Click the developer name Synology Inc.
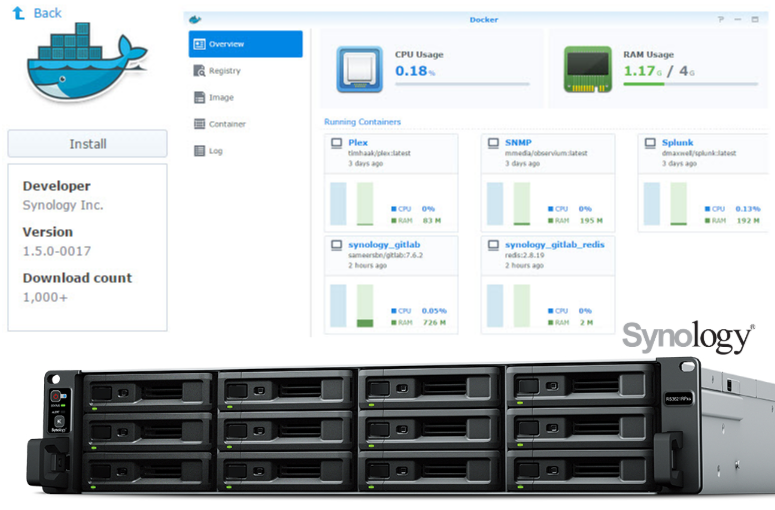Image resolution: width=775 pixels, height=510 pixels. tap(63, 205)
